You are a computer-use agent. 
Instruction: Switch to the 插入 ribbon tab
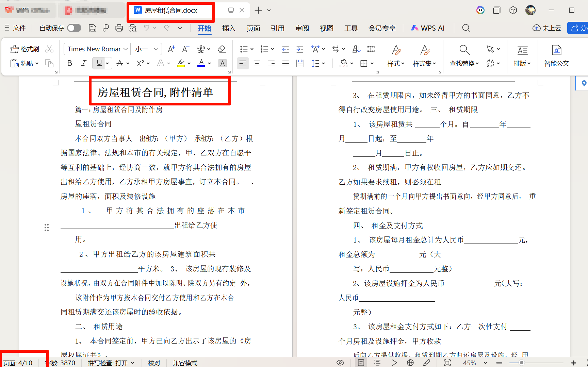229,28
